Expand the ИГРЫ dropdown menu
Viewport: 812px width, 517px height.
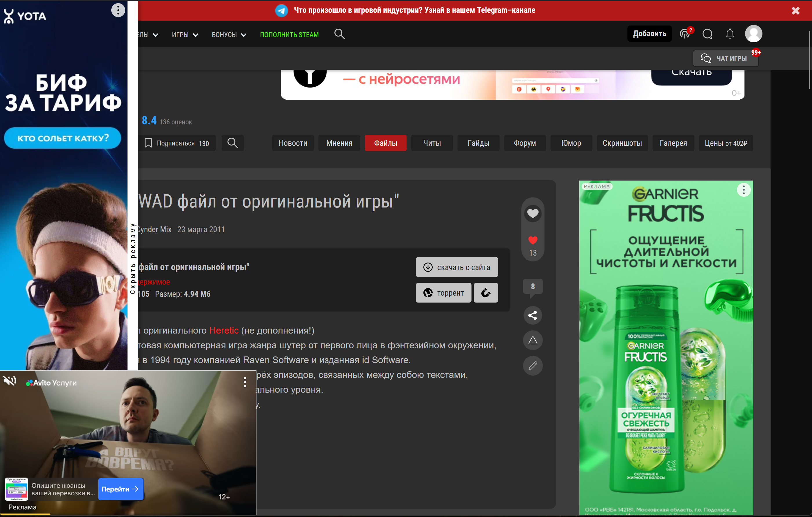click(x=185, y=35)
